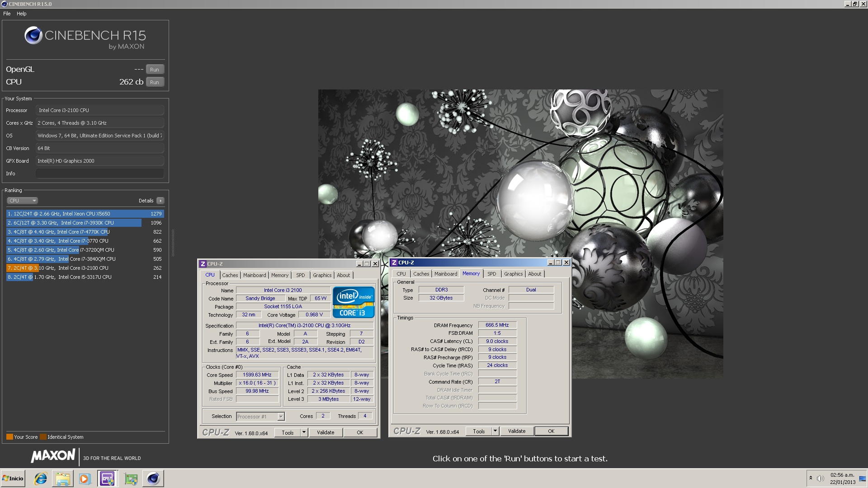
Task: Run the OpenGL benchmark
Action: tap(155, 70)
